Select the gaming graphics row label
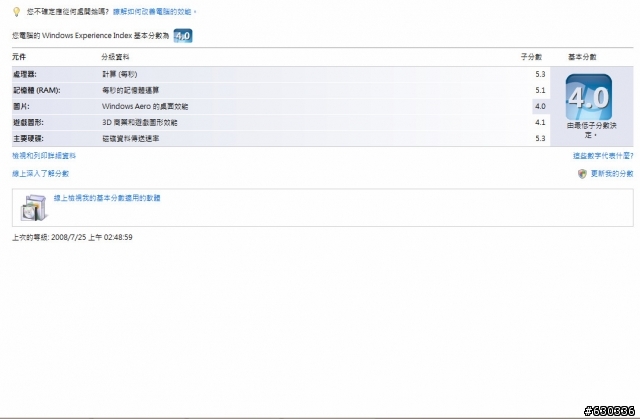 tap(28, 122)
